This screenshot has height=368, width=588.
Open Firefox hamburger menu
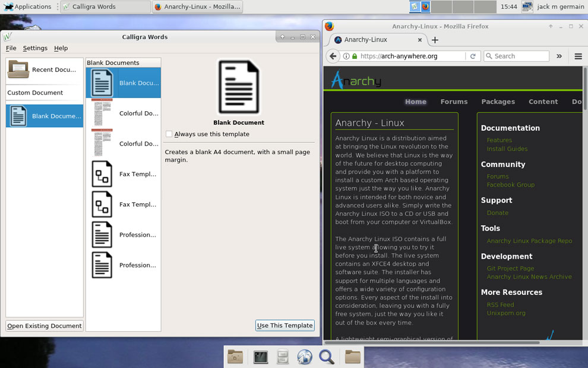pyautogui.click(x=578, y=56)
